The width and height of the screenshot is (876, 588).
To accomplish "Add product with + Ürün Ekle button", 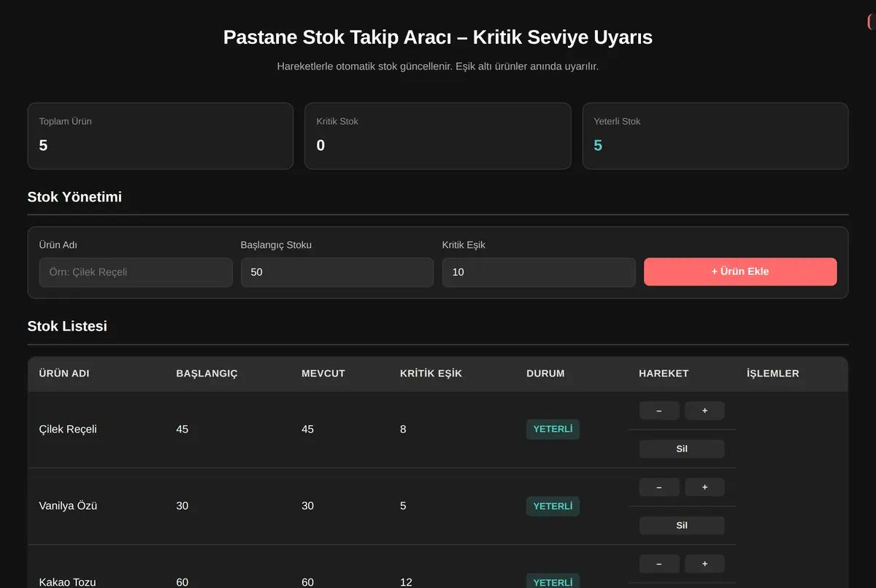I will click(x=740, y=271).
